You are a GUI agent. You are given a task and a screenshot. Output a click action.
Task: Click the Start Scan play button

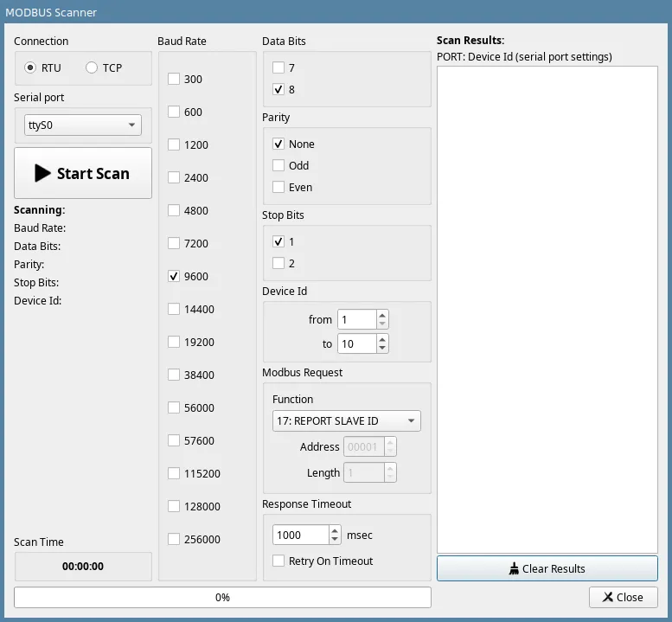pyautogui.click(x=82, y=173)
